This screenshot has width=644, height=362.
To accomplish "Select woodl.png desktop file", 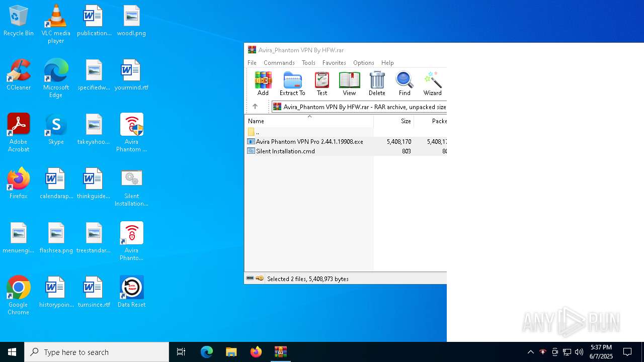I will pos(131,21).
